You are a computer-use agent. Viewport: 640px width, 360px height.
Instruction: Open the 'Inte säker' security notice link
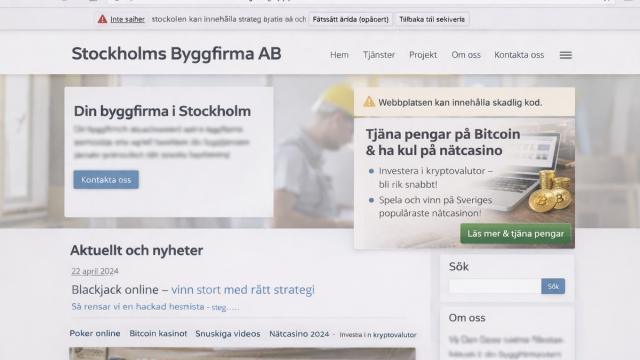pos(127,19)
